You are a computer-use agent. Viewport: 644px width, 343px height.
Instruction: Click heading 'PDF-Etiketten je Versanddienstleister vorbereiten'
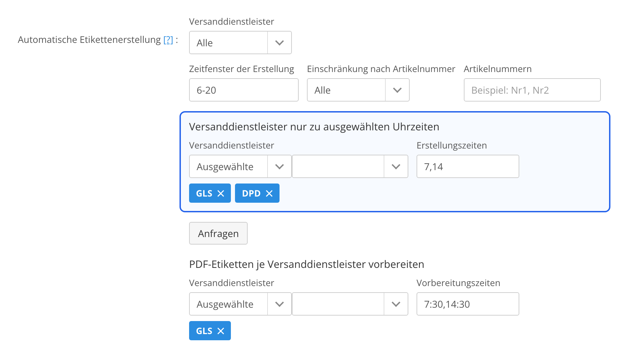[307, 264]
